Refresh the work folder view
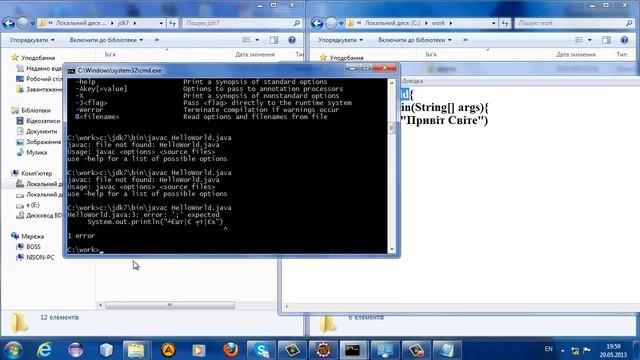The width and height of the screenshot is (640, 360). [505, 23]
